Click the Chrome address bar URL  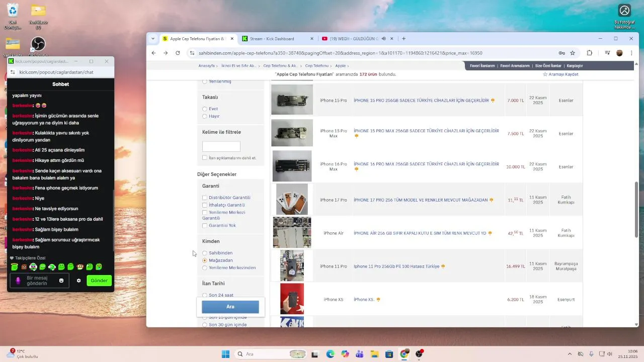pyautogui.click(x=340, y=53)
